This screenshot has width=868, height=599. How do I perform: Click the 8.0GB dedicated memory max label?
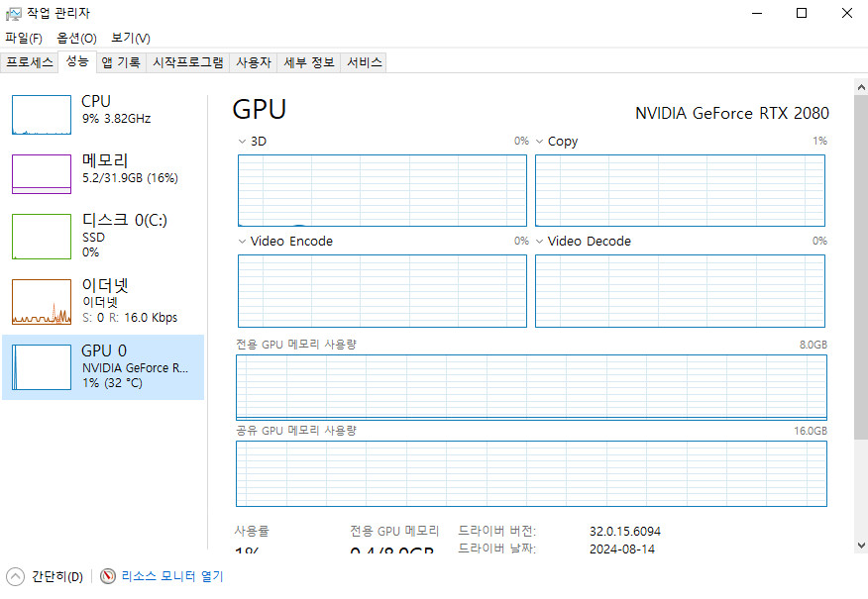point(813,345)
